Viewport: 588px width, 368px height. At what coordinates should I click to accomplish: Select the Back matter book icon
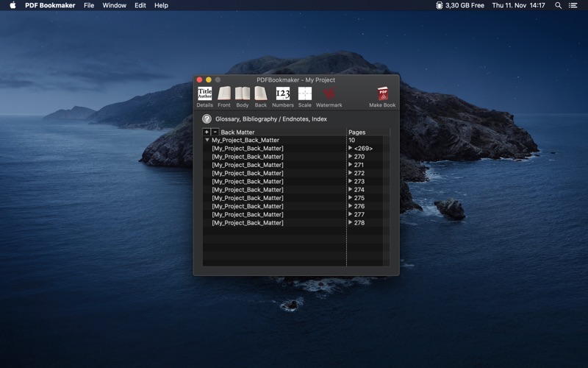point(261,97)
